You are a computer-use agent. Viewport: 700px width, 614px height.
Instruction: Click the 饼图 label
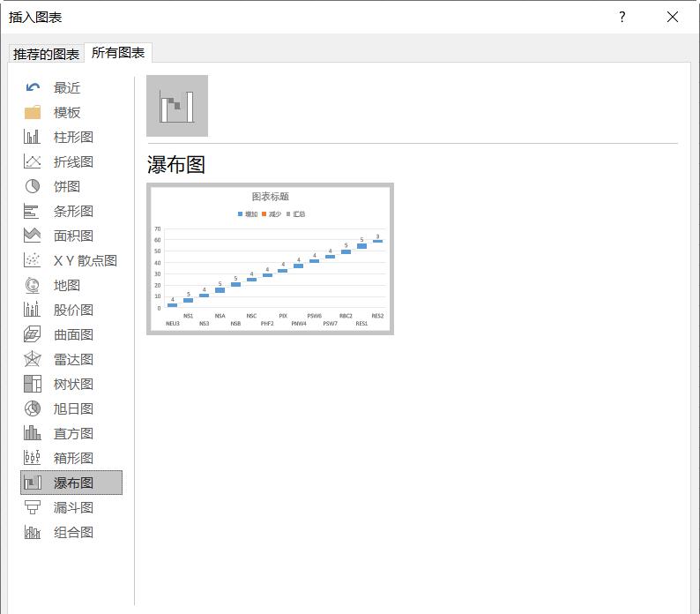[x=67, y=186]
